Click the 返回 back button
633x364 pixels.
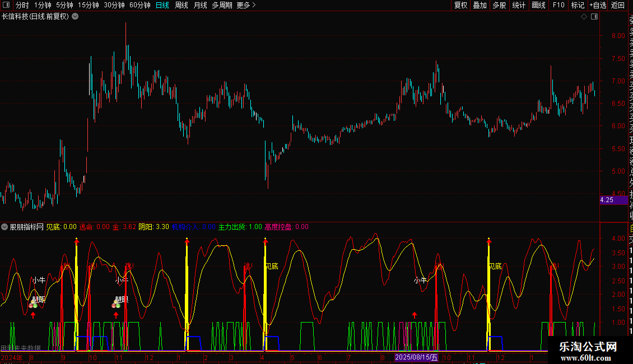tap(618, 5)
